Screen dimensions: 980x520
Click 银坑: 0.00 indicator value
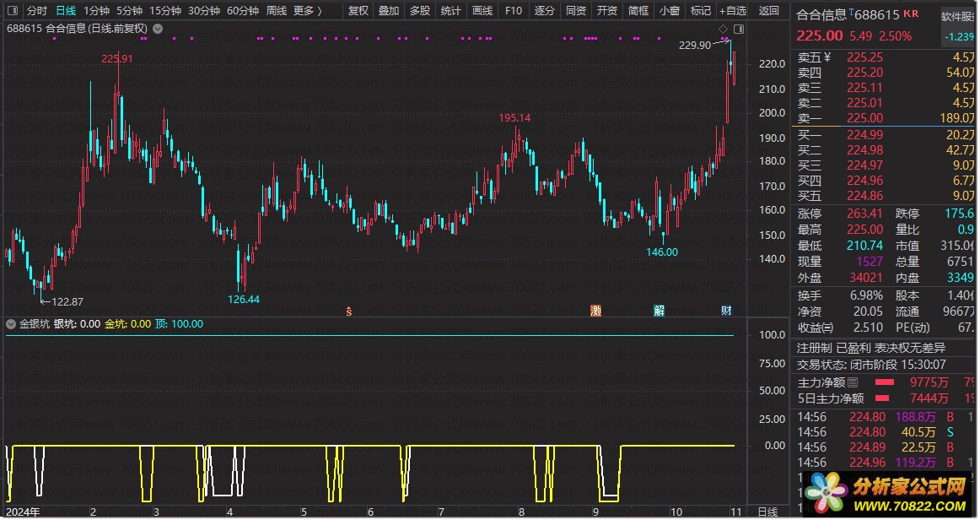click(76, 324)
